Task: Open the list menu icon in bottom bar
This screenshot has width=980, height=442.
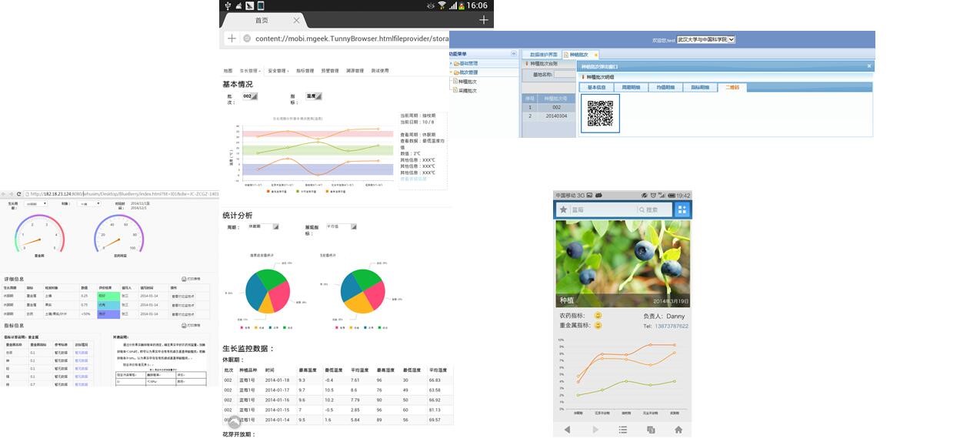Action: point(623,430)
